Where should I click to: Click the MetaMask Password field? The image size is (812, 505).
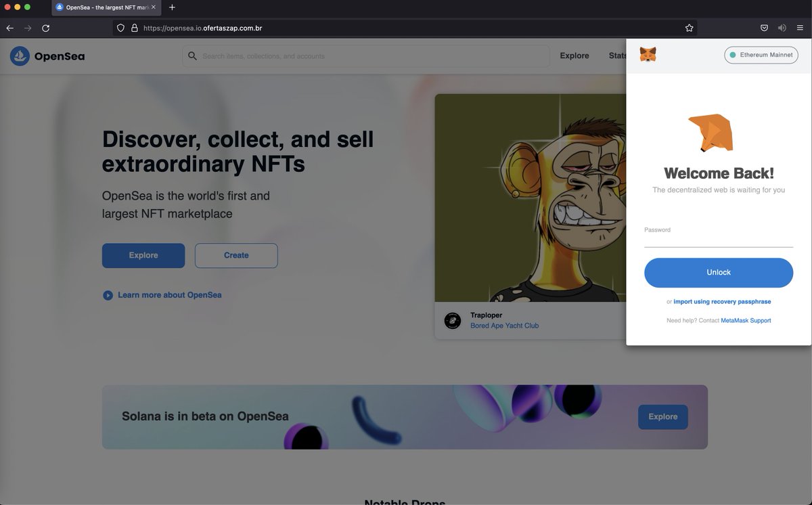[x=719, y=240]
